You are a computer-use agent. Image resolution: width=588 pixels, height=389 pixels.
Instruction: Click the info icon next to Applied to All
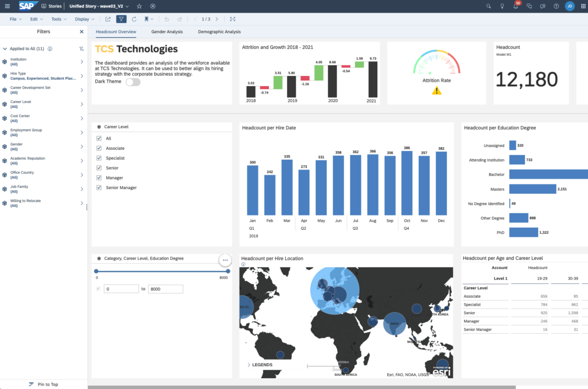pyautogui.click(x=50, y=49)
